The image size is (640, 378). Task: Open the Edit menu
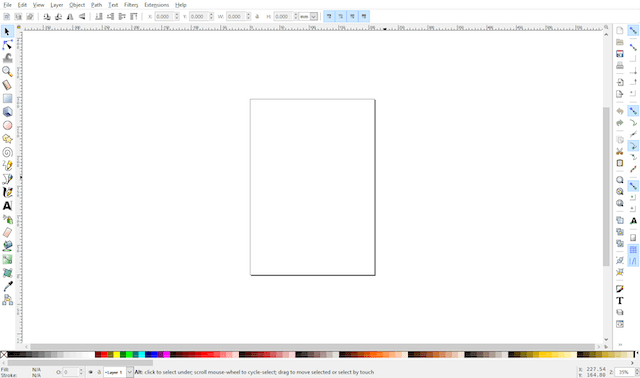(22, 5)
